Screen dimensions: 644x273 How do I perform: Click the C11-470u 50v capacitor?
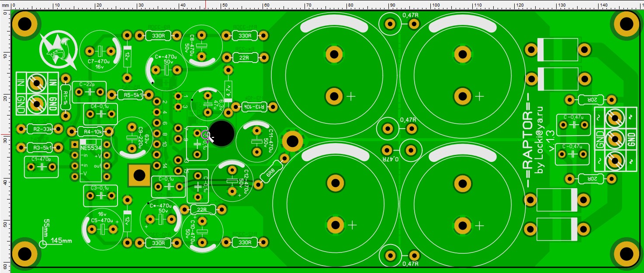click(257, 141)
